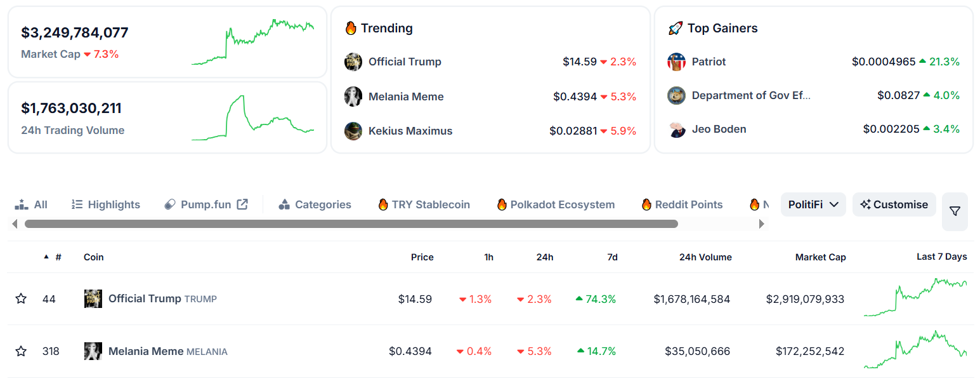The width and height of the screenshot is (980, 381).
Task: Expand the PolitiFi category dropdown
Action: pyautogui.click(x=813, y=204)
